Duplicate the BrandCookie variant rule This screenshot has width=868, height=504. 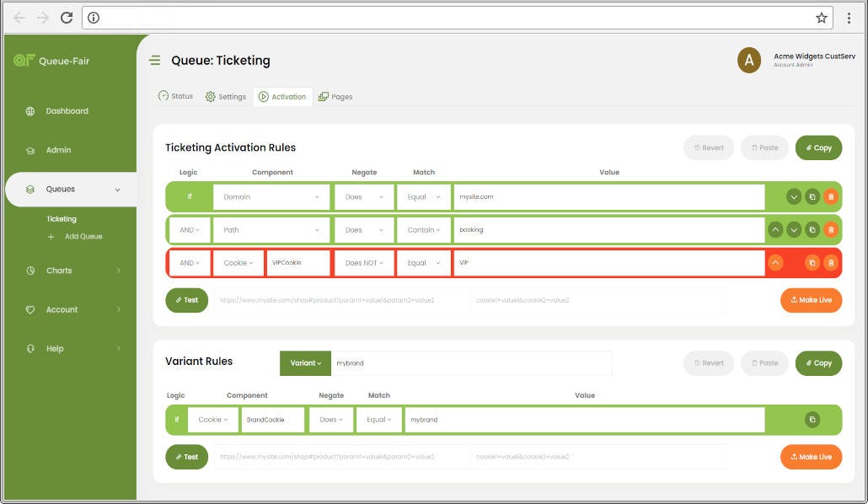812,419
